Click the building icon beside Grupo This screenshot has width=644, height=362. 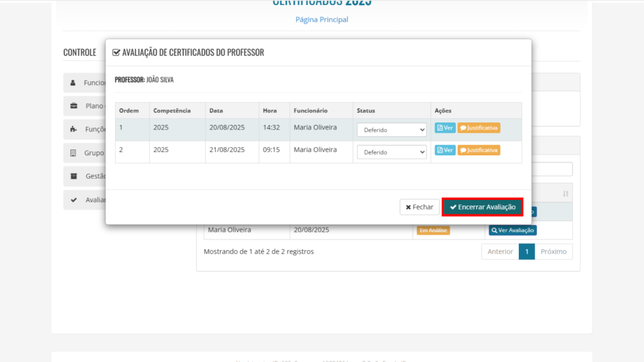[x=73, y=153]
